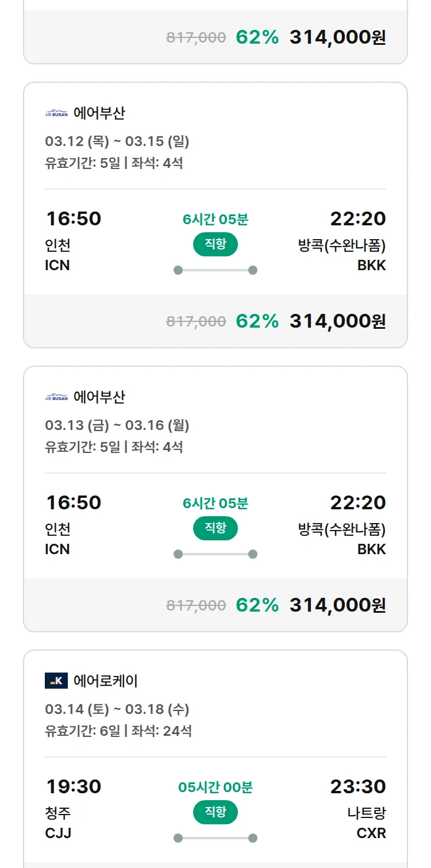431x868 pixels.
Task: Click the Air Busan logo on the 03.13 flight
Action: pos(56,397)
